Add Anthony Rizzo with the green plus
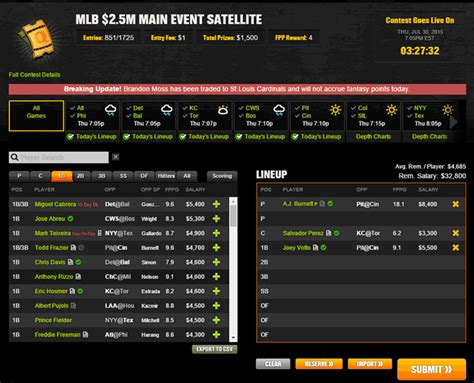474x383 pixels. 216,277
